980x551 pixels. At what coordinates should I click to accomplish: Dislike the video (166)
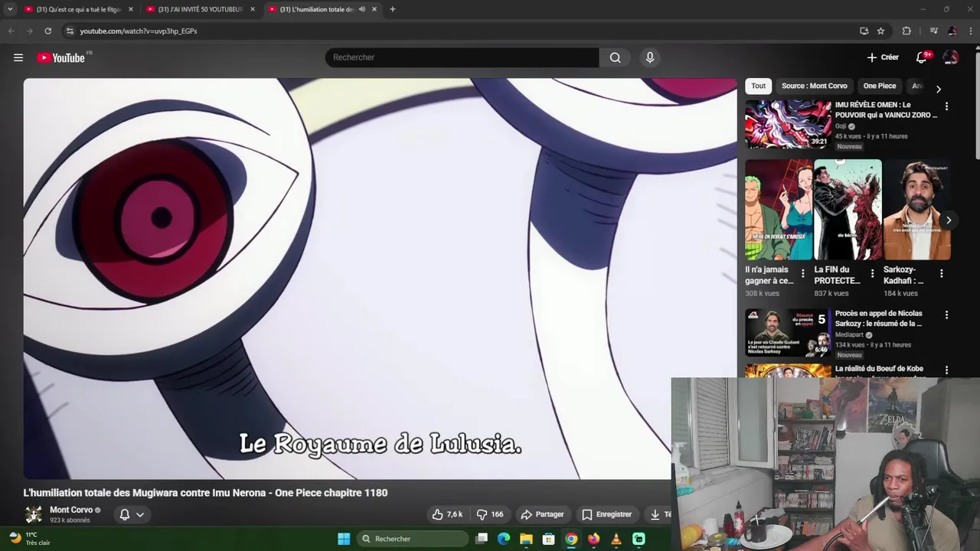click(x=490, y=514)
